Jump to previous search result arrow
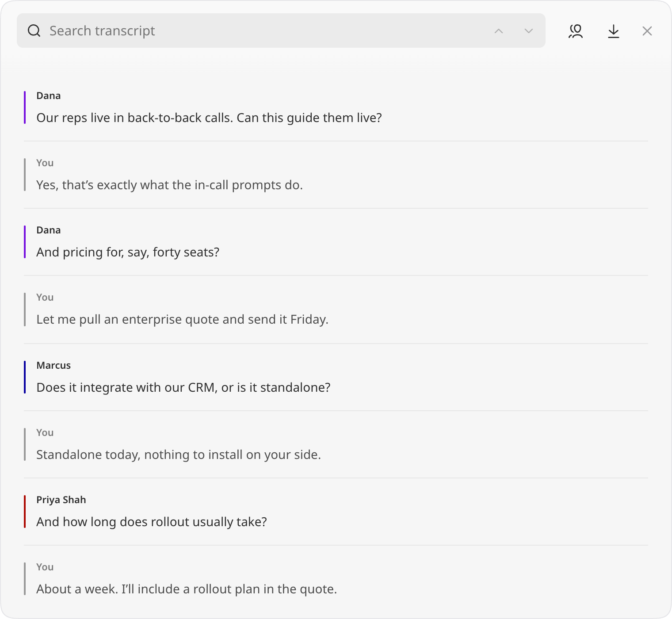Screen dimensions: 672x619 499,31
